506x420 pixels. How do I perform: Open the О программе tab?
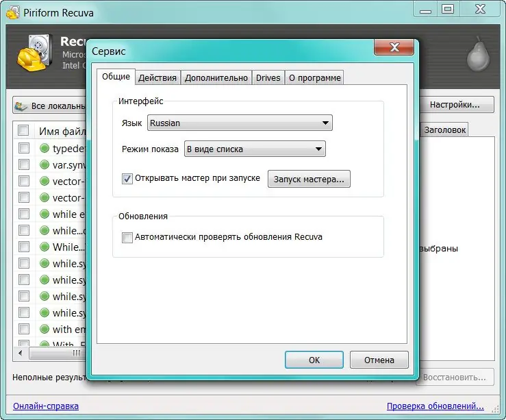tap(315, 78)
